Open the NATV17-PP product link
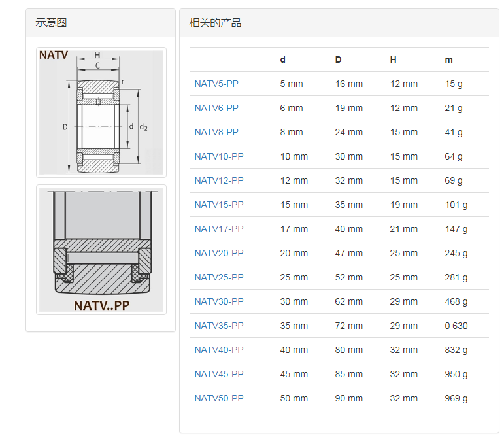 click(x=218, y=229)
